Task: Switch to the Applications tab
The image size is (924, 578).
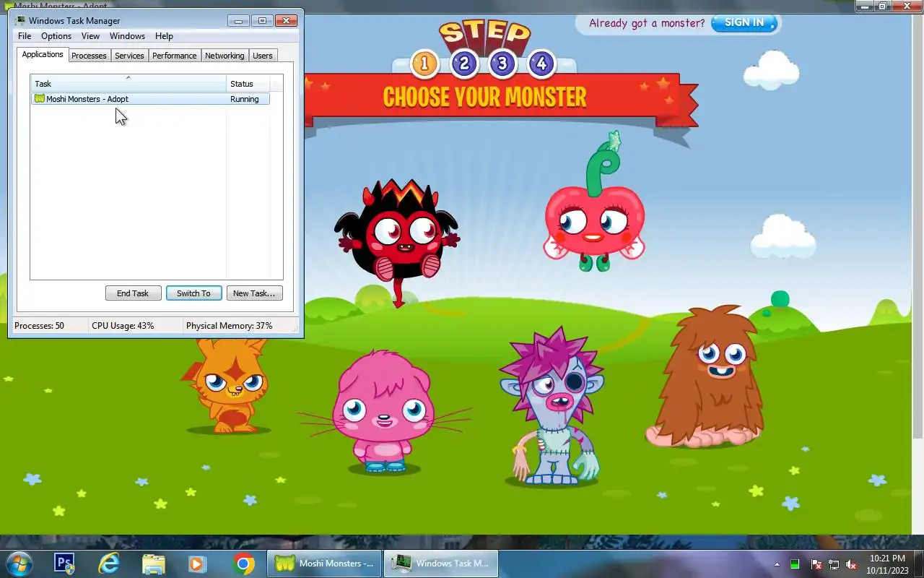Action: 43,55
